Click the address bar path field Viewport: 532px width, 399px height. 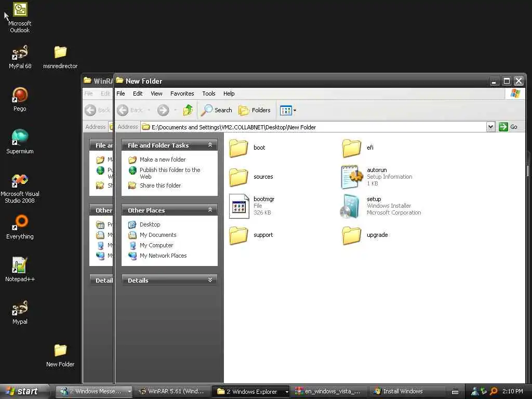coord(314,127)
